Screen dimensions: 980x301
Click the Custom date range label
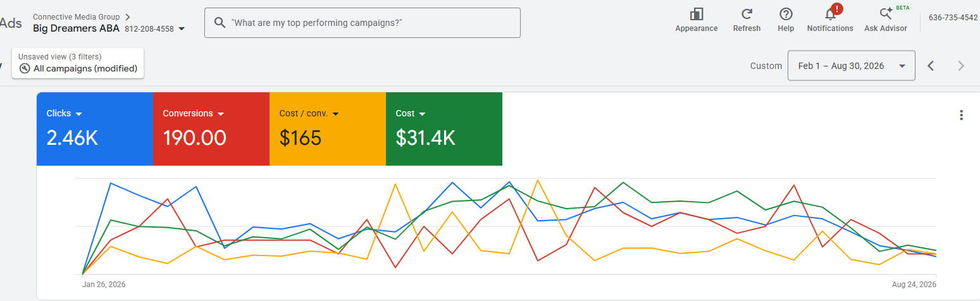tap(766, 66)
